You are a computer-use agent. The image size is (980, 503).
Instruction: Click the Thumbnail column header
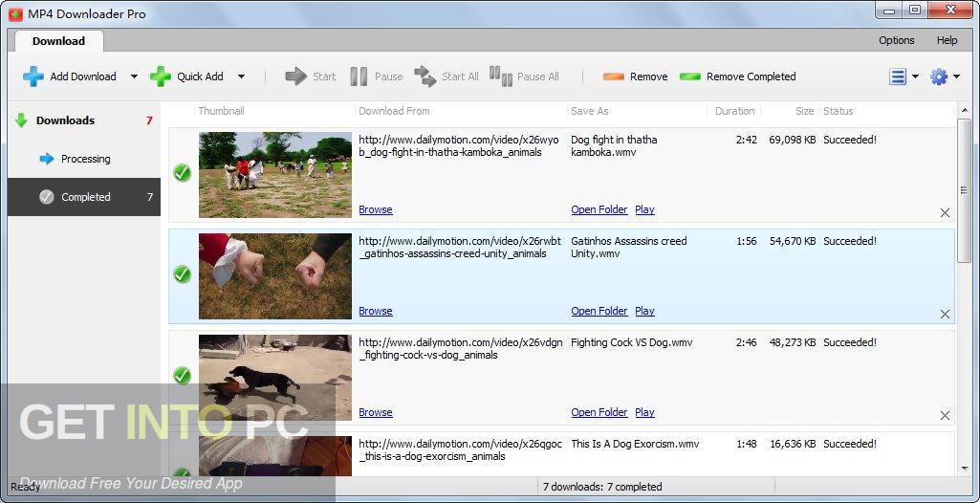pyautogui.click(x=221, y=111)
